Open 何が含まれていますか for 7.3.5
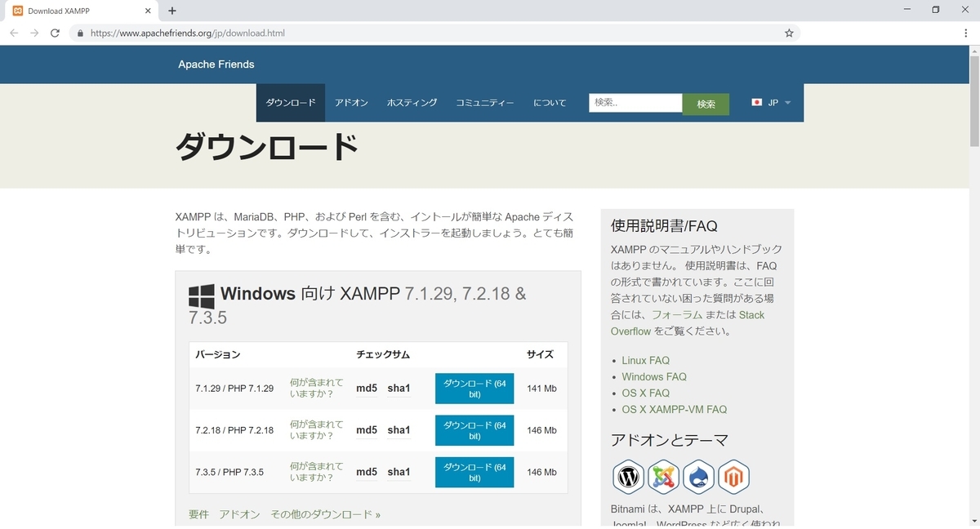Screen dimensions: 980x529 tap(317, 472)
